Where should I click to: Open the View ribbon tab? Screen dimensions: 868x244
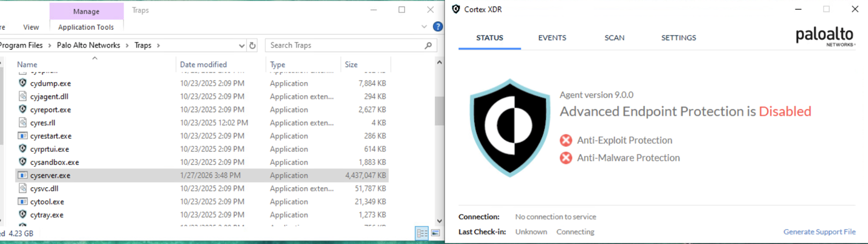click(31, 27)
